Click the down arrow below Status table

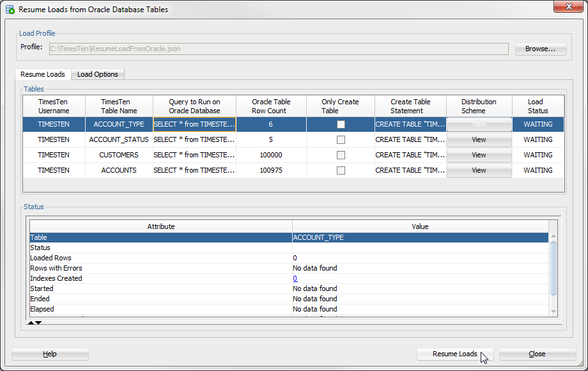pos(38,323)
